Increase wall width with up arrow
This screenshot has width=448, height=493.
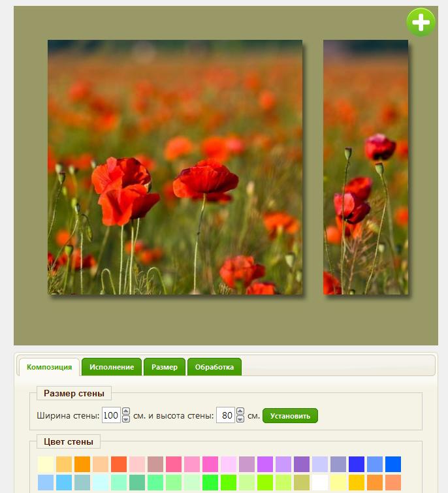126,412
